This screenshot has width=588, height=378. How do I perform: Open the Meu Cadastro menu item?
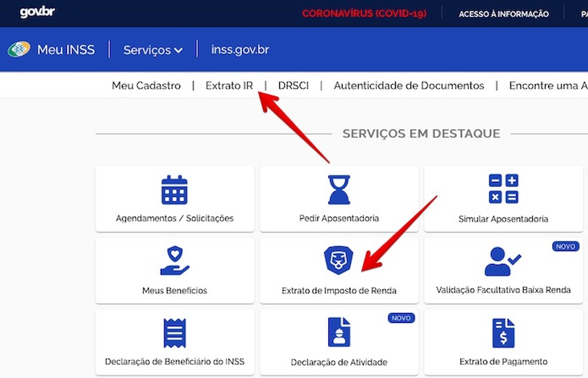[x=146, y=86]
